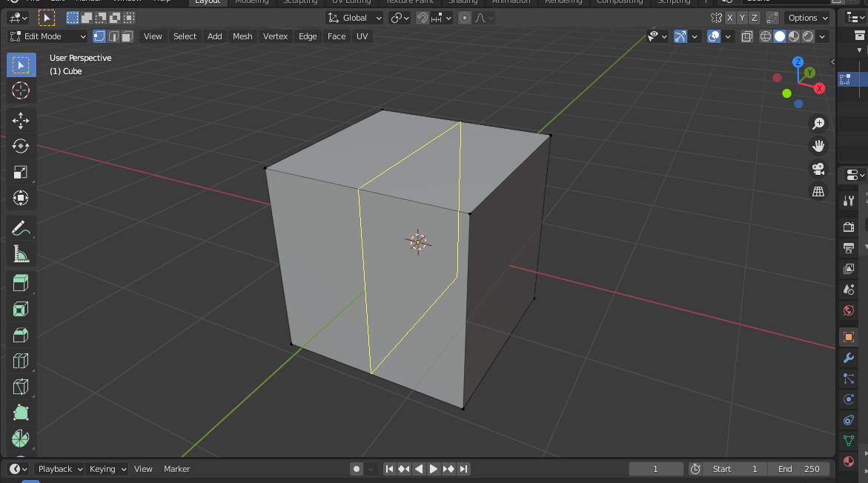Activate the Annotate pencil tool
The image size is (868, 483).
(21, 228)
